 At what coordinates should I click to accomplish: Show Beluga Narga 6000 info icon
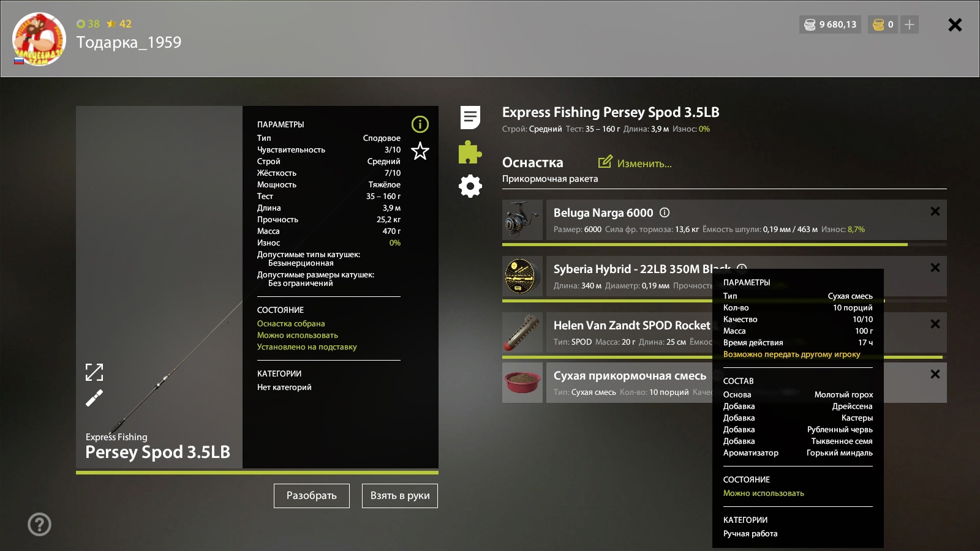[x=665, y=212]
